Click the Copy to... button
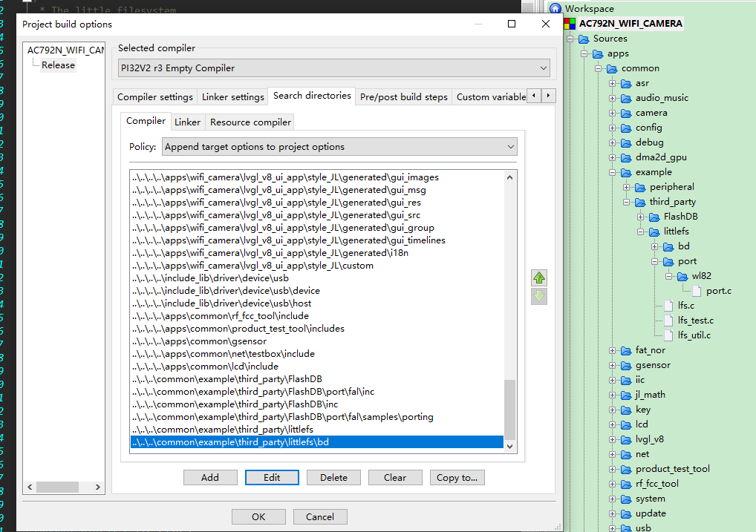The height and width of the screenshot is (532, 756). click(457, 478)
